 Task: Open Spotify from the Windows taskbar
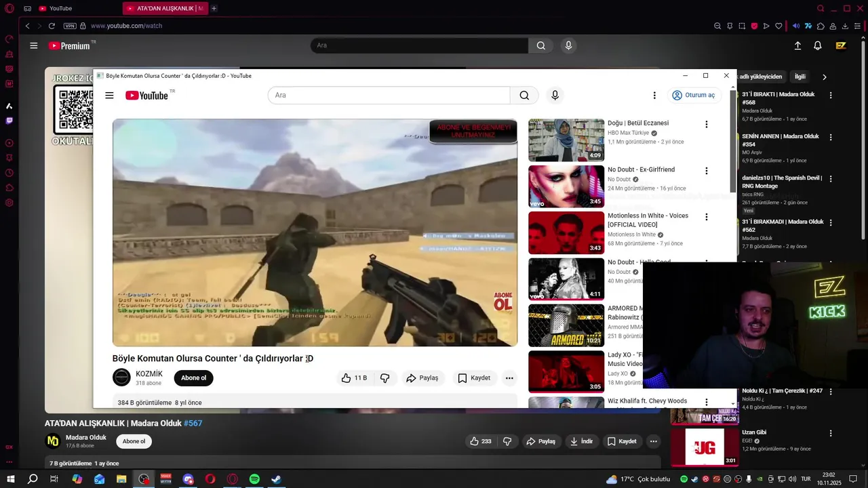[x=254, y=479]
